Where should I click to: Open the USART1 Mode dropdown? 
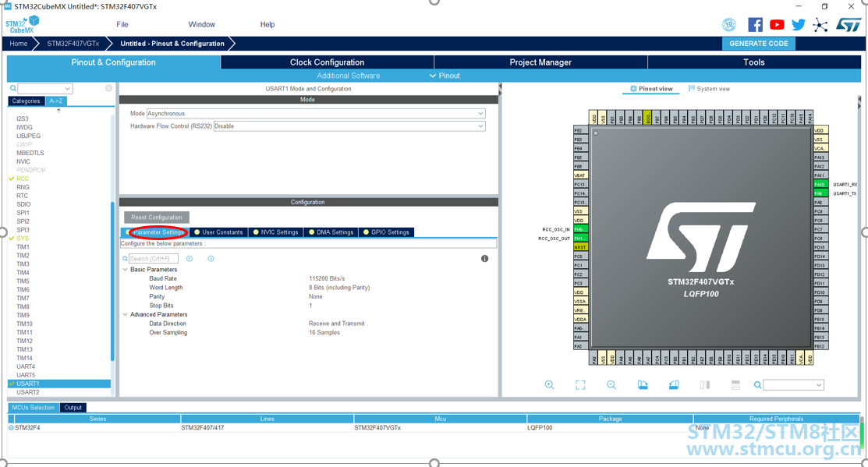[316, 113]
